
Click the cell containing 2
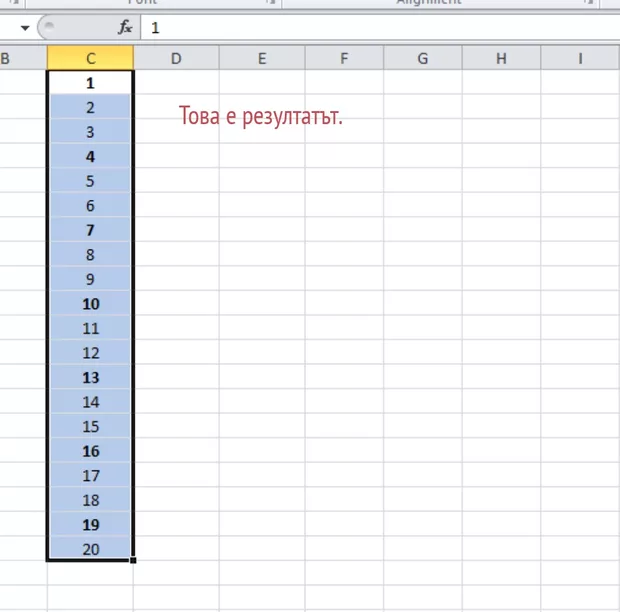(x=90, y=107)
